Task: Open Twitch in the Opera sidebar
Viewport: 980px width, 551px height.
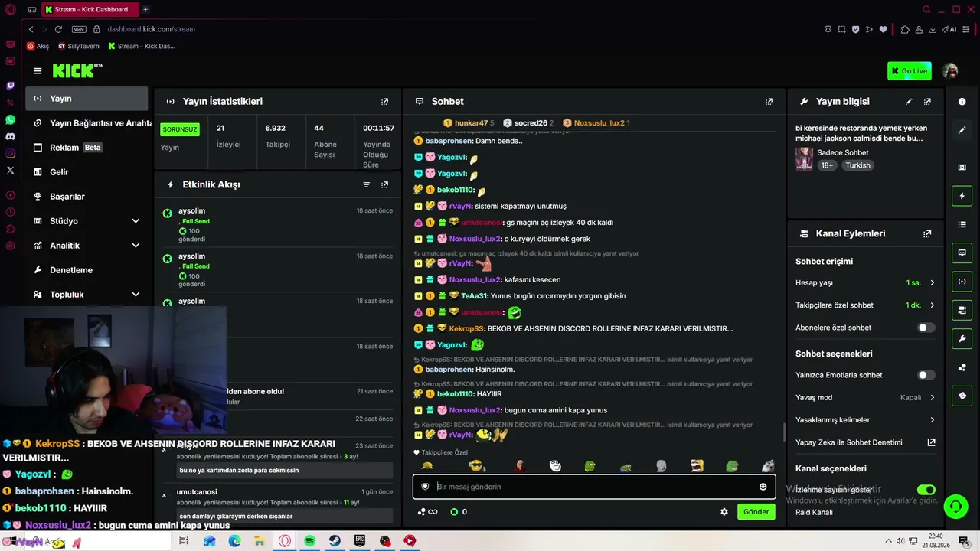Action: 10,86
